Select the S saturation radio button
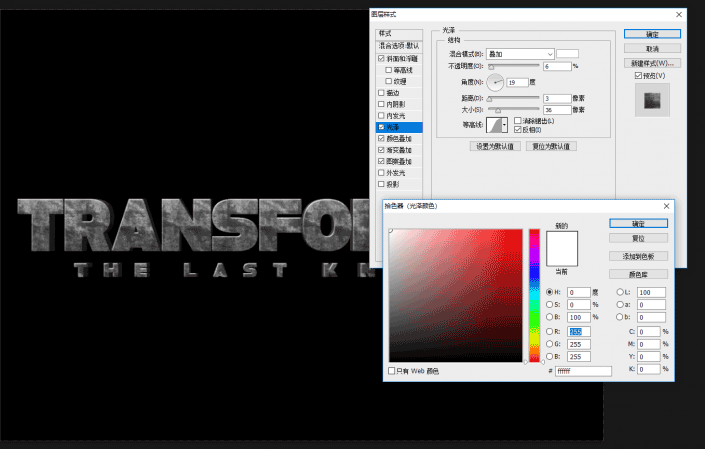The image size is (705, 449). click(549, 305)
